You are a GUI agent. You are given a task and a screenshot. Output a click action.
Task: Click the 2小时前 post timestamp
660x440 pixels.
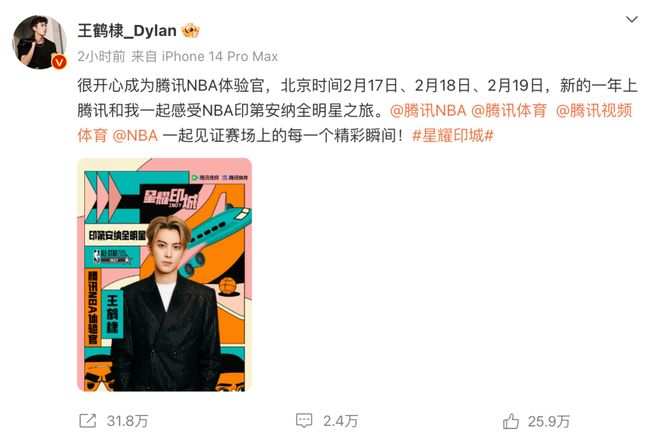tap(101, 56)
